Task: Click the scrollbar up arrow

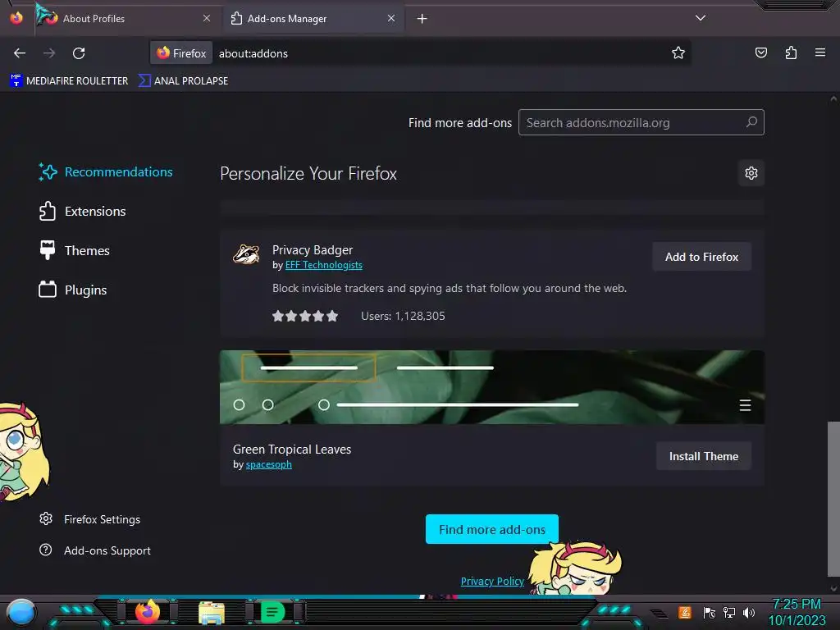Action: coord(833,98)
